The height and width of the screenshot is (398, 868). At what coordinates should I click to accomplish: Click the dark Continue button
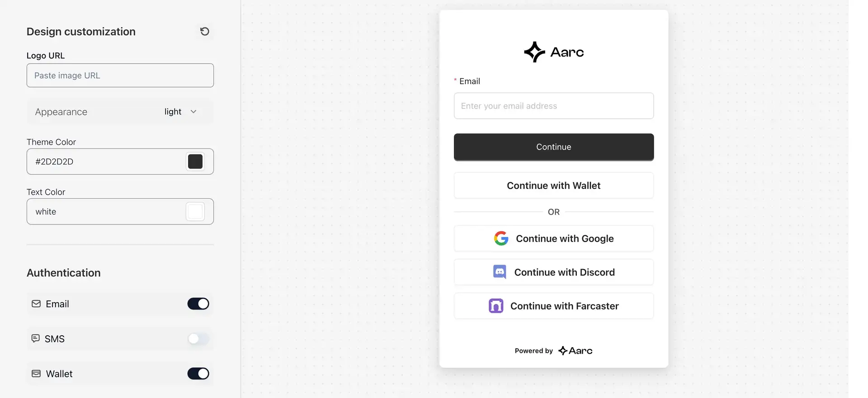[x=554, y=147]
